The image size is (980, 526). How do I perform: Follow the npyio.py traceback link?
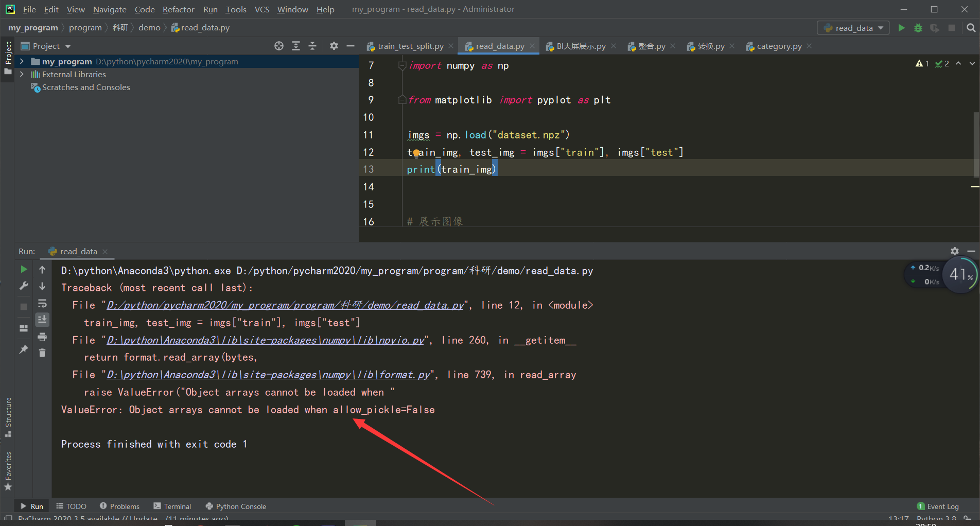265,340
